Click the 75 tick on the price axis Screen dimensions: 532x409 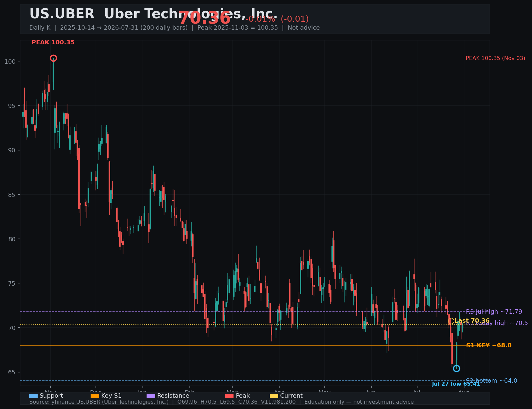coord(12,284)
